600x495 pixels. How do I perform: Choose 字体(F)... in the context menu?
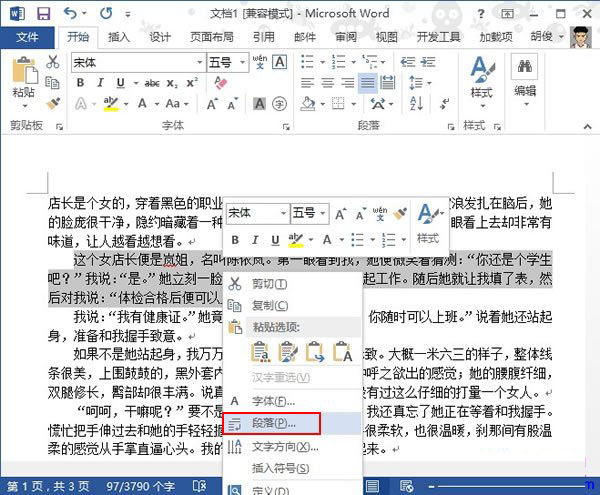(x=272, y=401)
